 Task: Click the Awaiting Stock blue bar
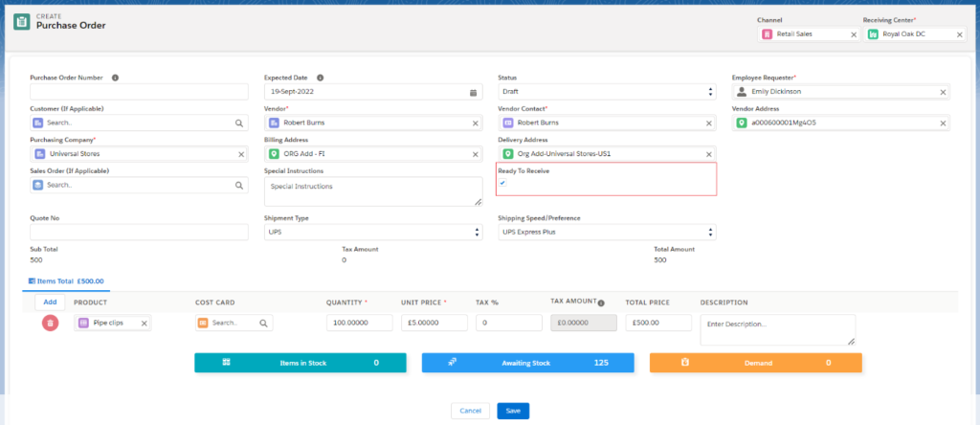[x=527, y=363]
